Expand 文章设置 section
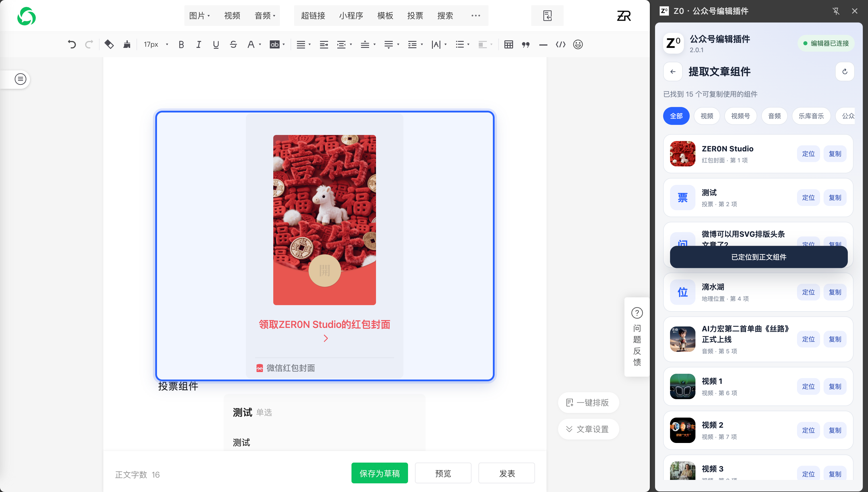The image size is (868, 492). 588,429
